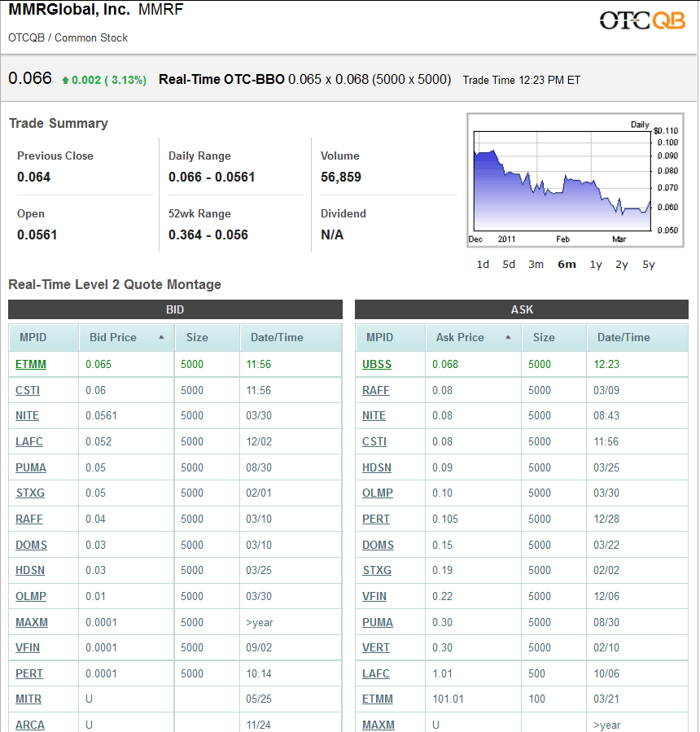Select the 5y chart range

click(x=649, y=264)
